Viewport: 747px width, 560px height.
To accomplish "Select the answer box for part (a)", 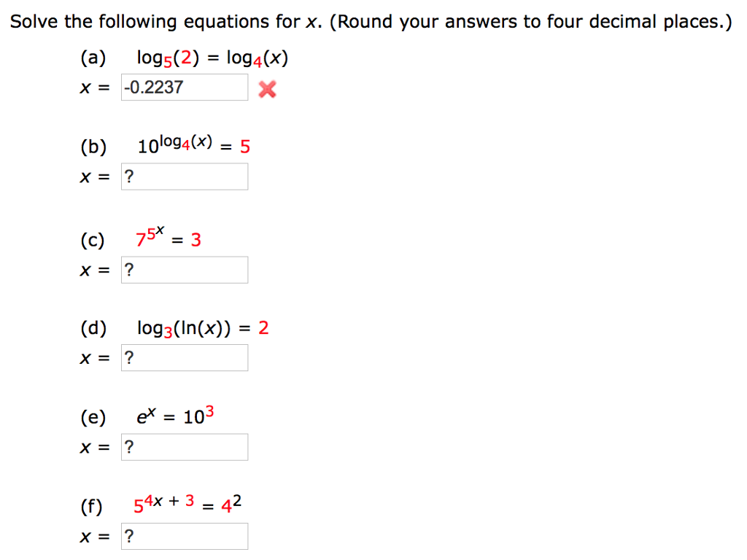I will point(184,87).
